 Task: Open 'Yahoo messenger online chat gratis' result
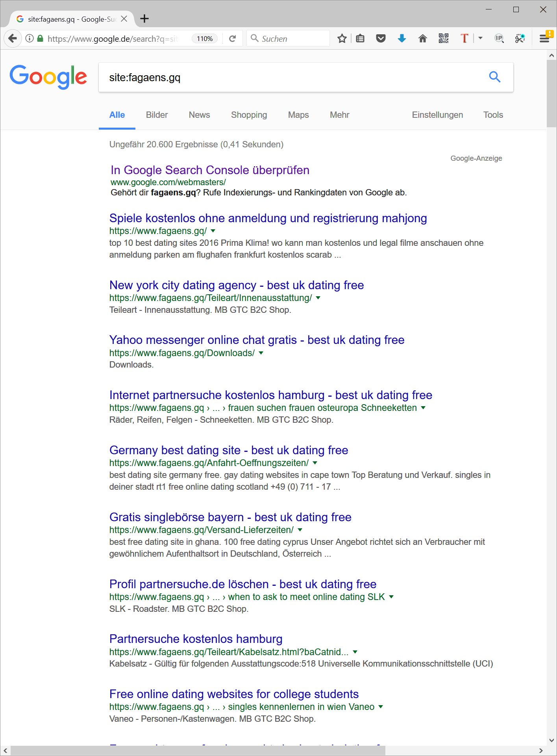click(257, 340)
